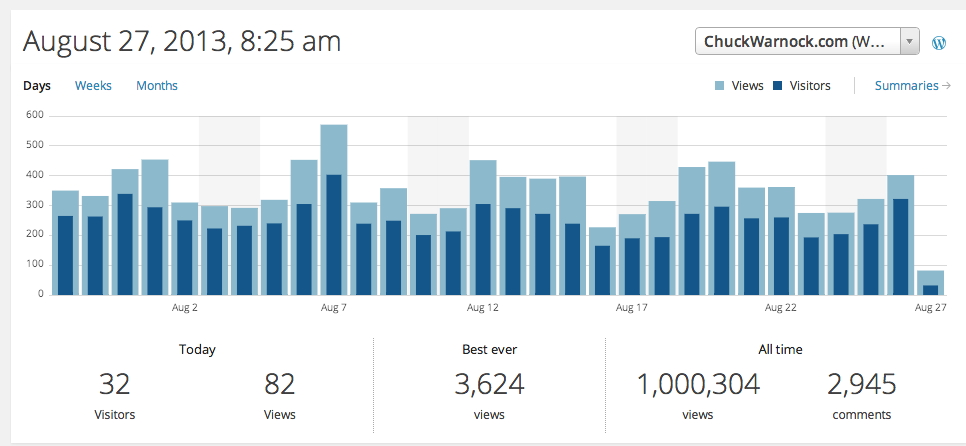
Task: Click the 2,945 comments total
Action: point(861,384)
